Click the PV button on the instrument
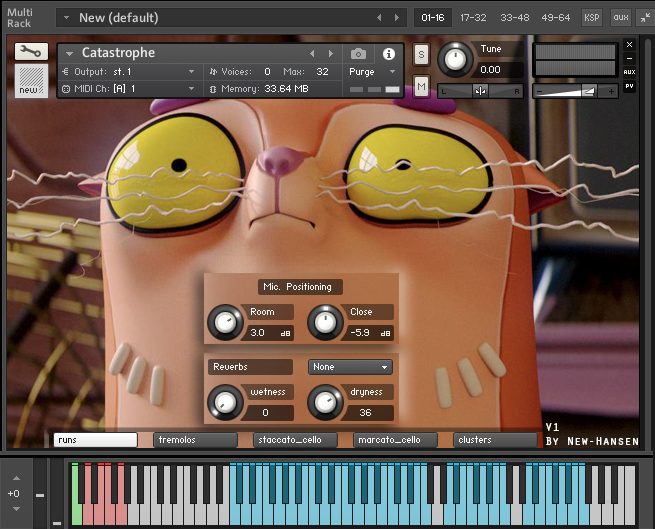Image resolution: width=655 pixels, height=529 pixels. [629, 86]
